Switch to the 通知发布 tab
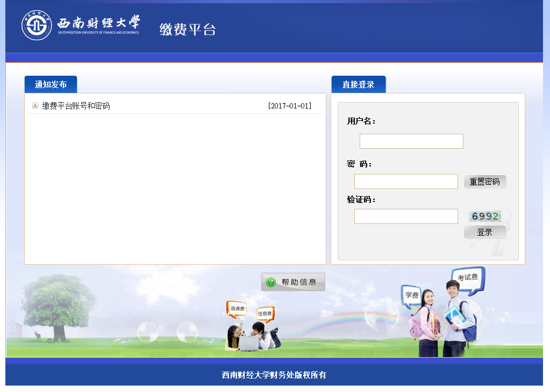The width and height of the screenshot is (550, 392). (x=51, y=84)
